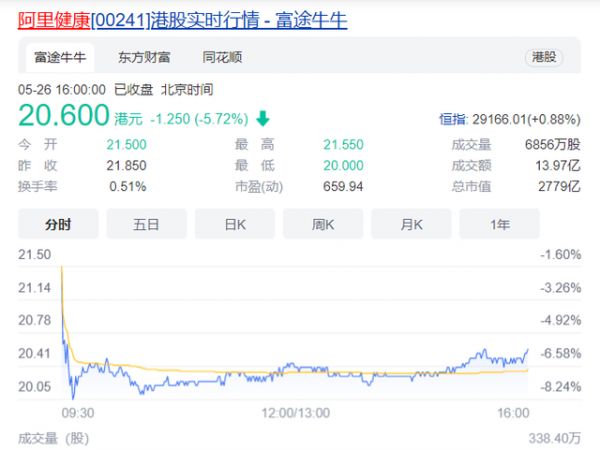
Task: Click the 20.05 price axis label
Action: [x=34, y=387]
